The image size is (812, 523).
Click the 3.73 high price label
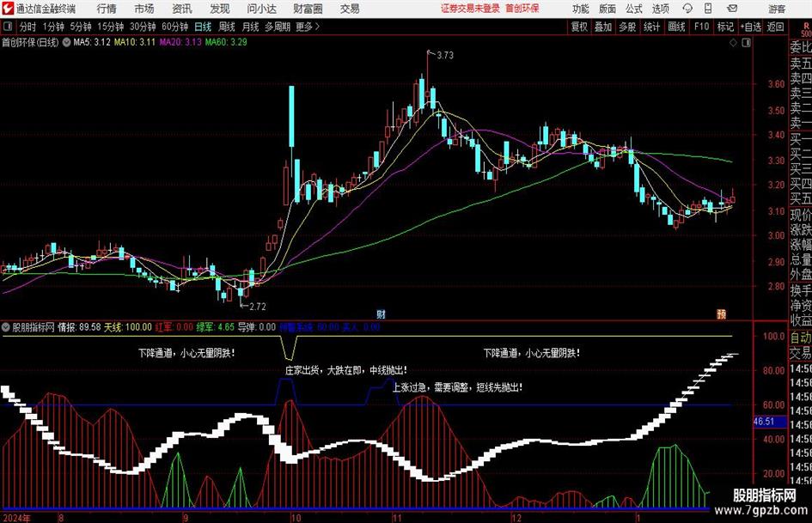click(x=445, y=56)
